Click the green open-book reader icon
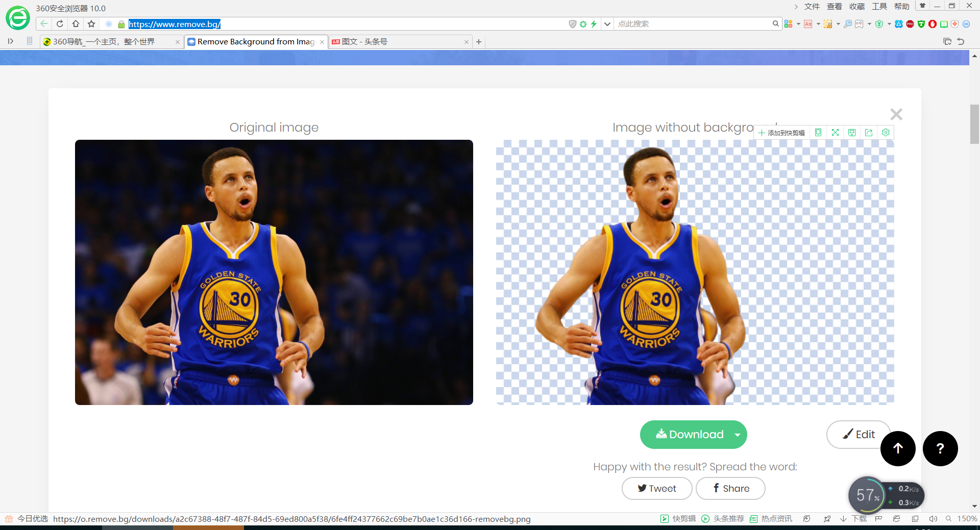The width and height of the screenshot is (980, 530). point(944,24)
